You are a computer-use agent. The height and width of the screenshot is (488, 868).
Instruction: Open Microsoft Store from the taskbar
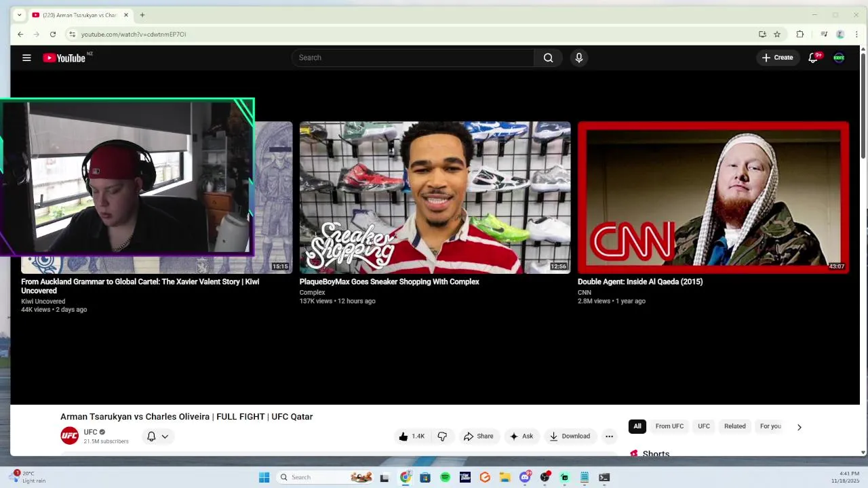click(425, 477)
